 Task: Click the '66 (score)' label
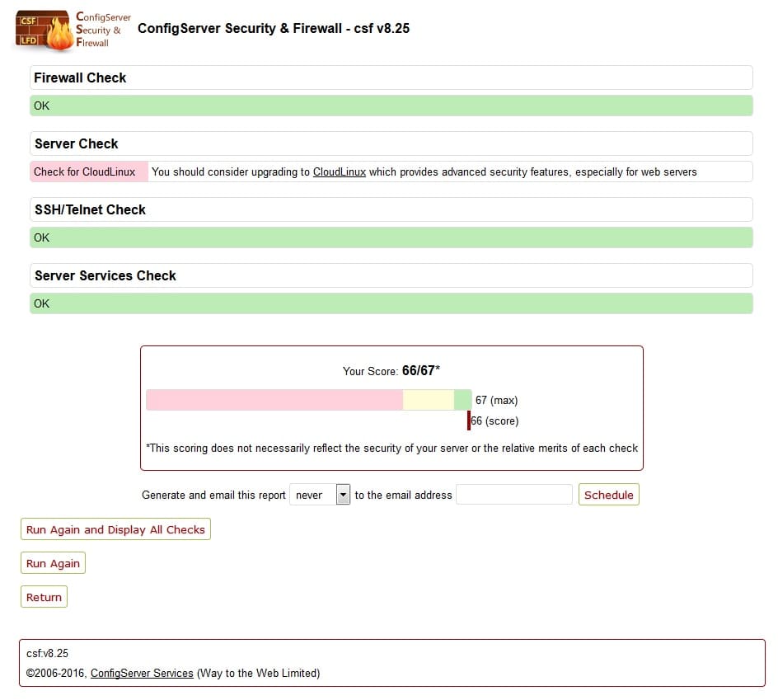pyautogui.click(x=494, y=421)
